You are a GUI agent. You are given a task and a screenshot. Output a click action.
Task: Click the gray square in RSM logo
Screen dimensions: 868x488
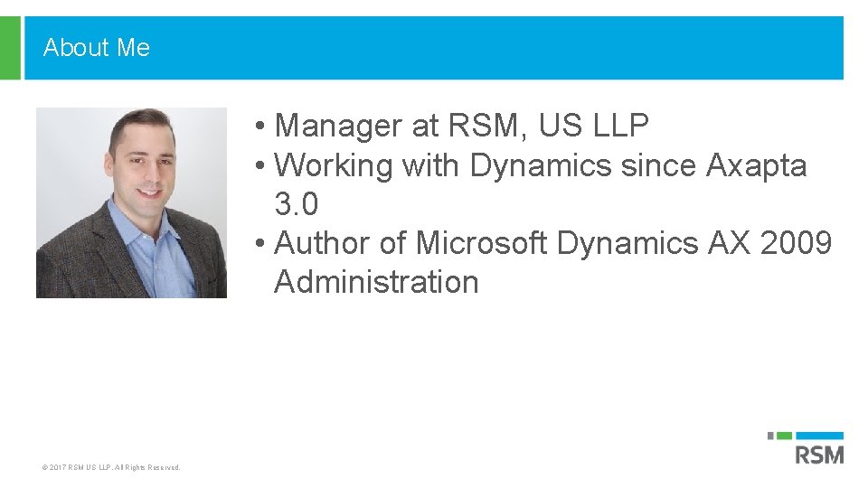(x=771, y=436)
